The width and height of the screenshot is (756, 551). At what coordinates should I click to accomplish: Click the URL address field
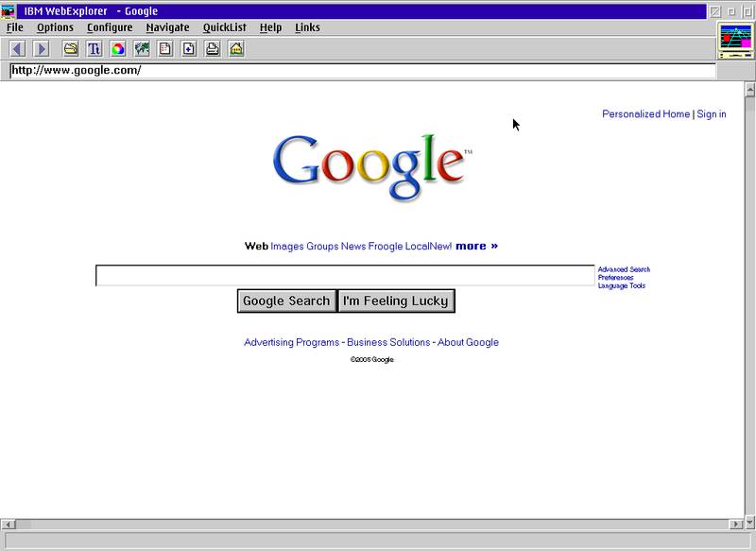click(x=363, y=70)
